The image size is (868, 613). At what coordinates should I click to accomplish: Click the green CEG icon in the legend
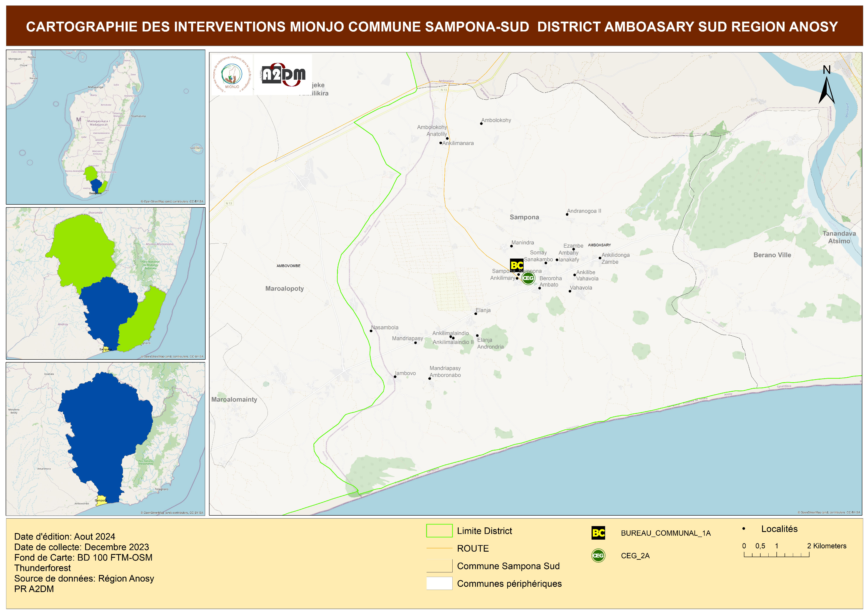click(598, 556)
